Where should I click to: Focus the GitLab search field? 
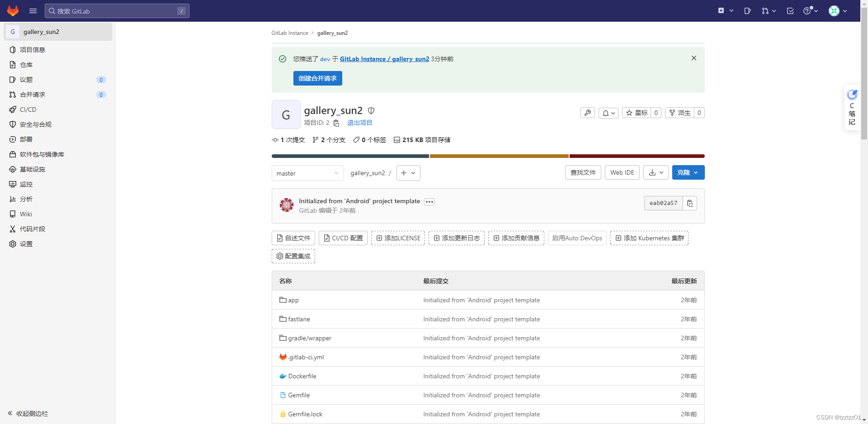click(x=117, y=11)
